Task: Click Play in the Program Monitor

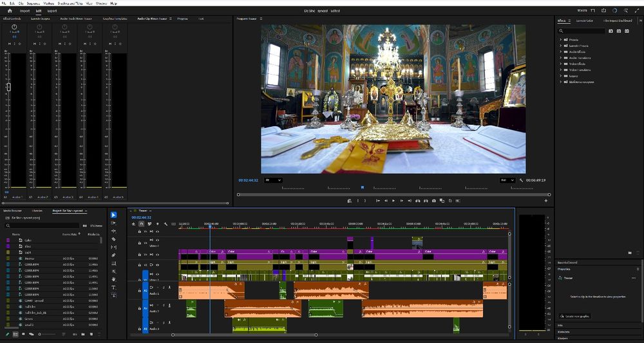Action: [x=393, y=201]
